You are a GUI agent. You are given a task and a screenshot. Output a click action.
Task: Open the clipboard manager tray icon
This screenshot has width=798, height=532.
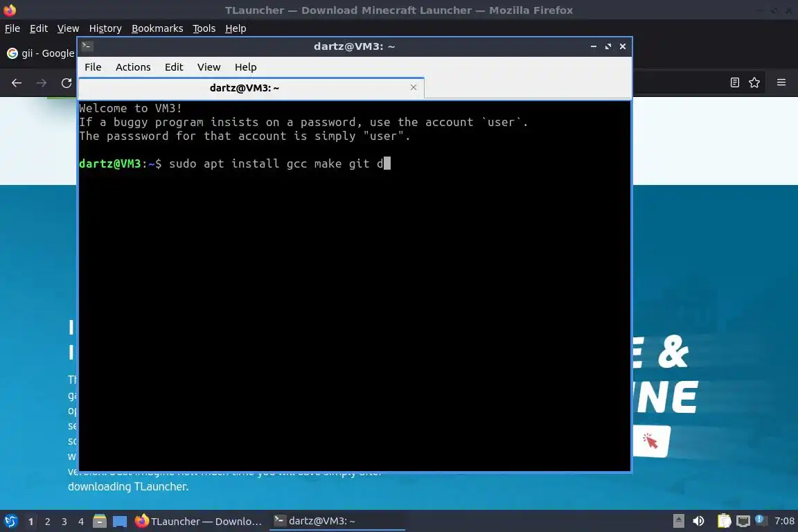(724, 521)
